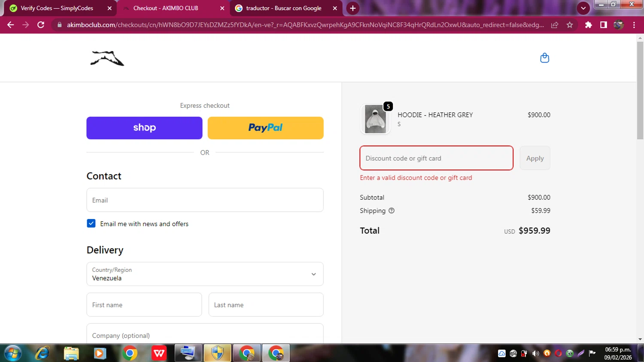Open on-screen keyboard taskbar app
644x362 pixels.
tap(188, 353)
